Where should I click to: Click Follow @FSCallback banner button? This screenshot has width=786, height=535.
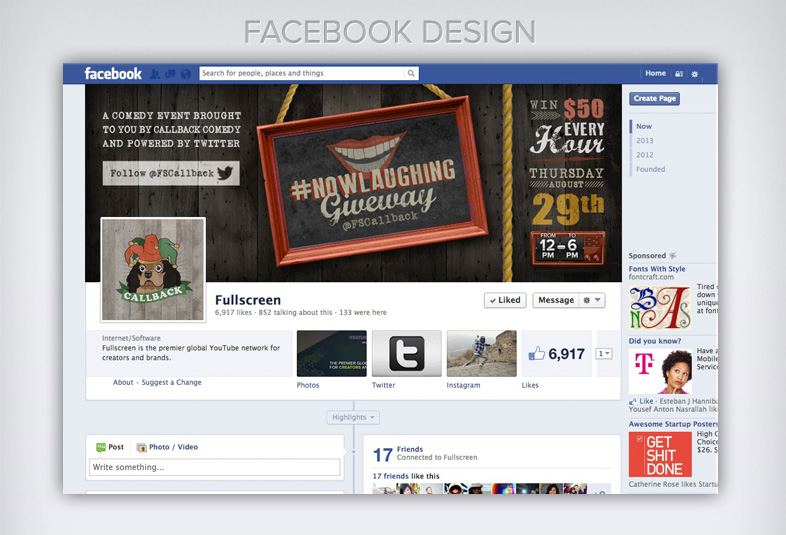pos(171,173)
